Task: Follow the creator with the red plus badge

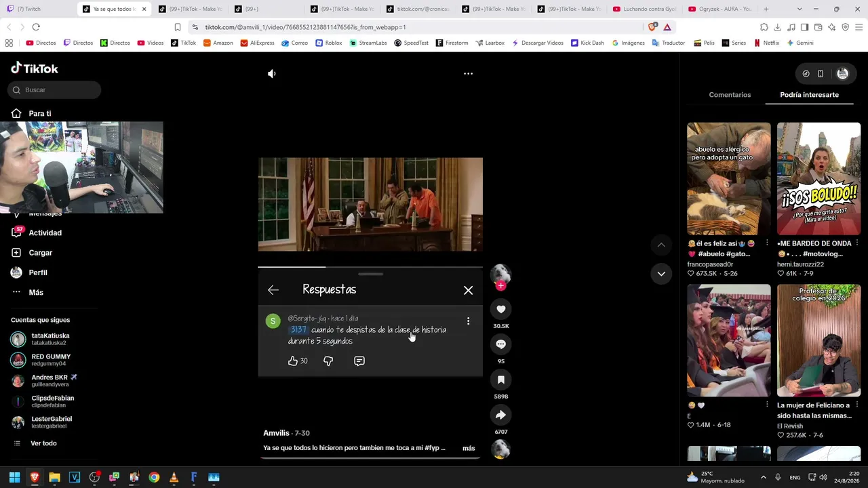Action: point(501,285)
